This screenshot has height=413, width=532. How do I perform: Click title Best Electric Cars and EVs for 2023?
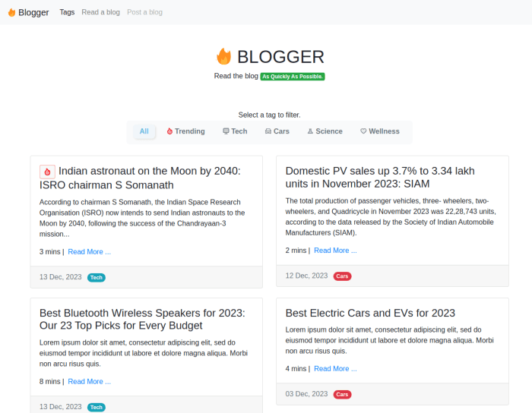[370, 313]
